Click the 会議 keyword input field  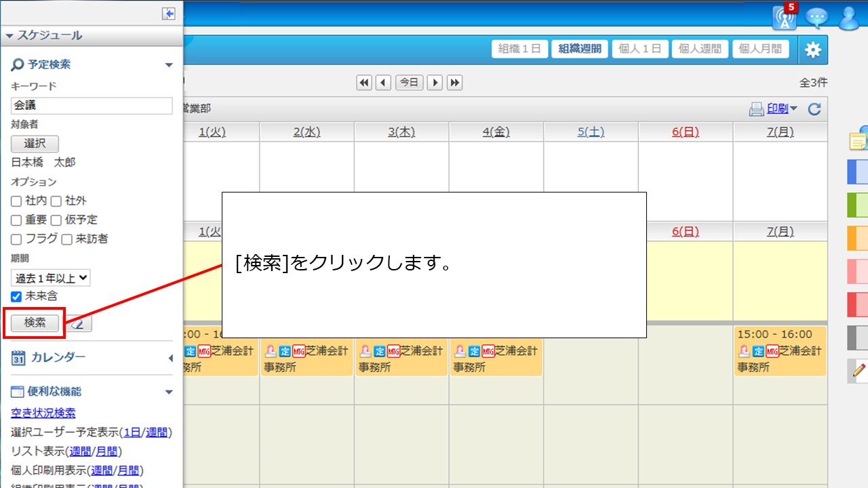(x=90, y=106)
